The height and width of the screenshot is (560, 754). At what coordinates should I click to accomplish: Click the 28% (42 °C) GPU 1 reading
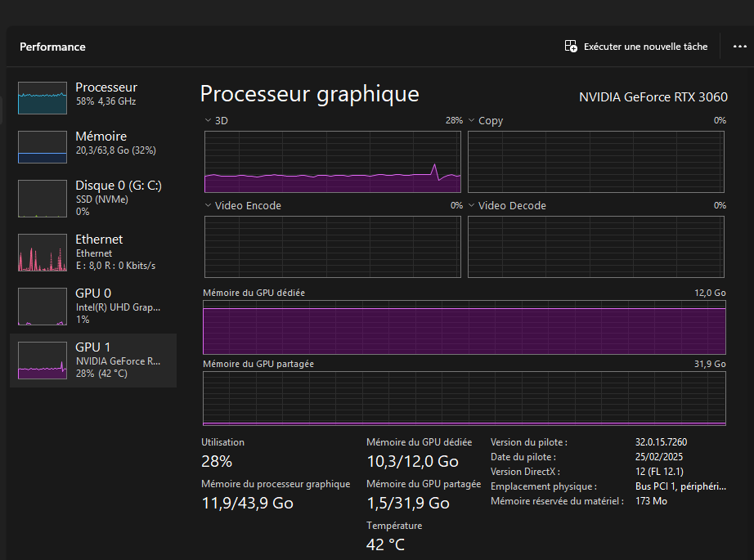[x=101, y=374]
